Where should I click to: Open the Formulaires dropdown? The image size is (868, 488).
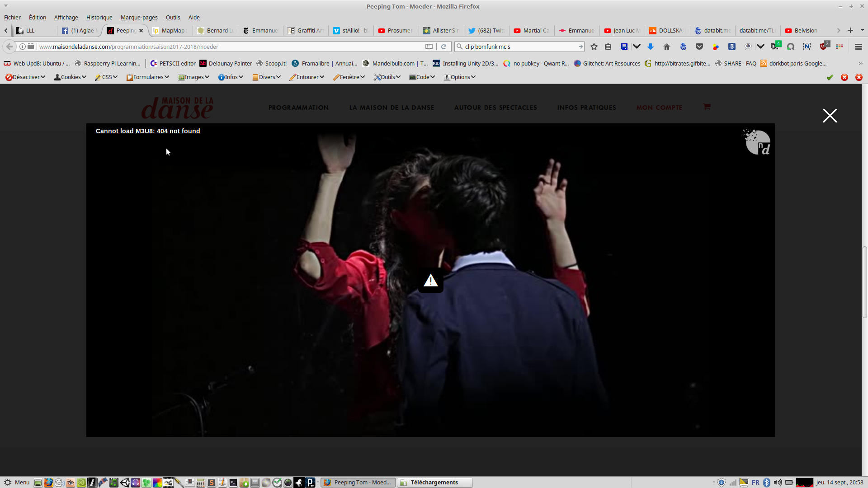(148, 77)
